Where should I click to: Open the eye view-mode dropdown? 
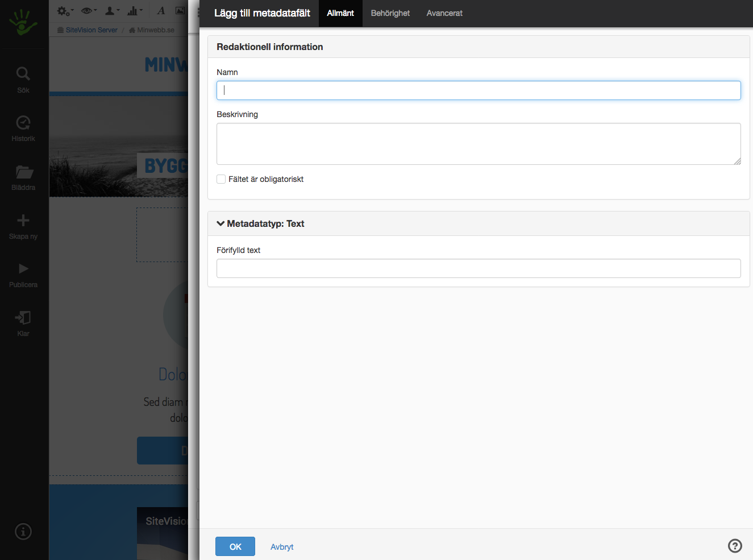(x=89, y=11)
